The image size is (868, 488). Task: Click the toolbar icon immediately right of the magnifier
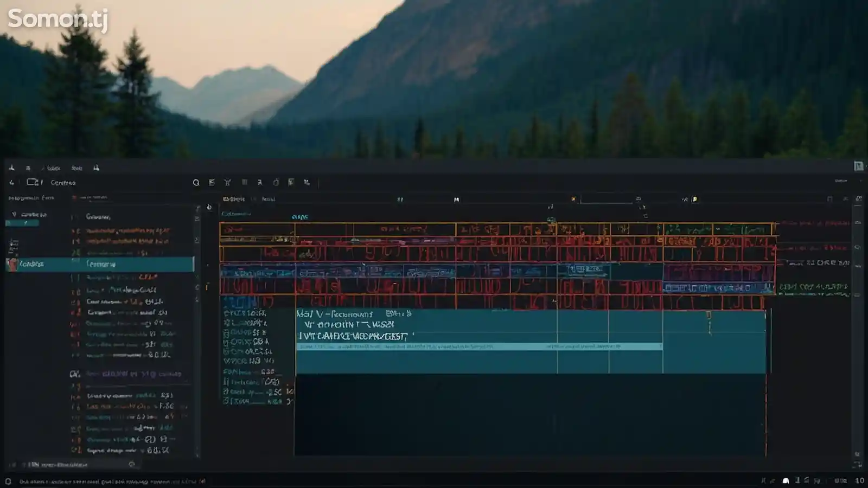[212, 183]
